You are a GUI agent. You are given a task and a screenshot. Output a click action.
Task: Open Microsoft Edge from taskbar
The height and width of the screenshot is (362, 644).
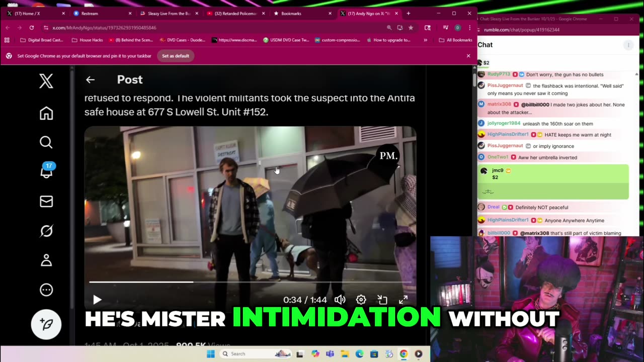359,354
